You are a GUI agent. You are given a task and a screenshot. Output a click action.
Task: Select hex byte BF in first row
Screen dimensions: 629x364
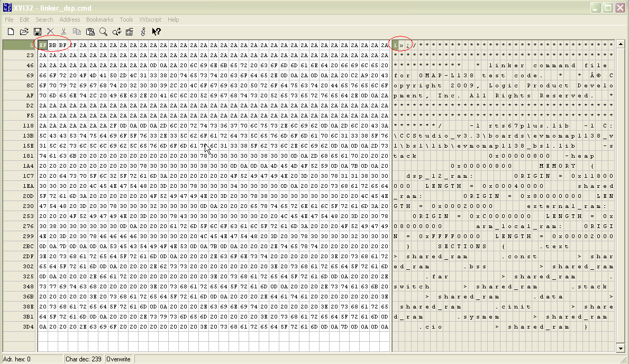coord(62,46)
